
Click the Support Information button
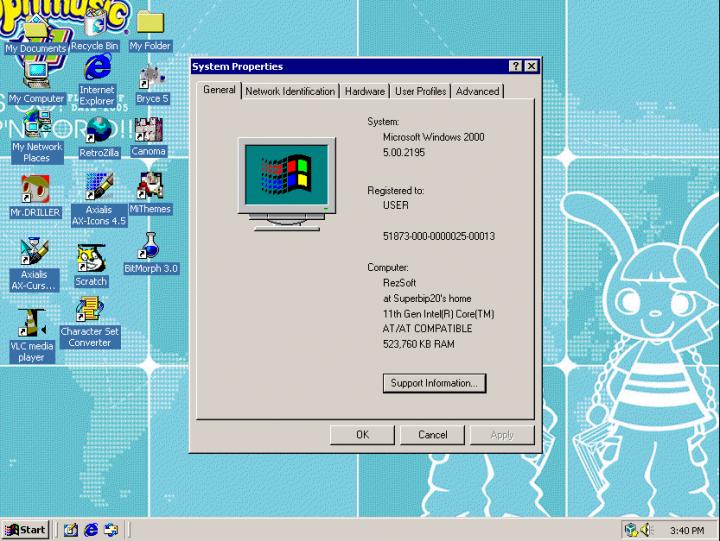coord(433,383)
